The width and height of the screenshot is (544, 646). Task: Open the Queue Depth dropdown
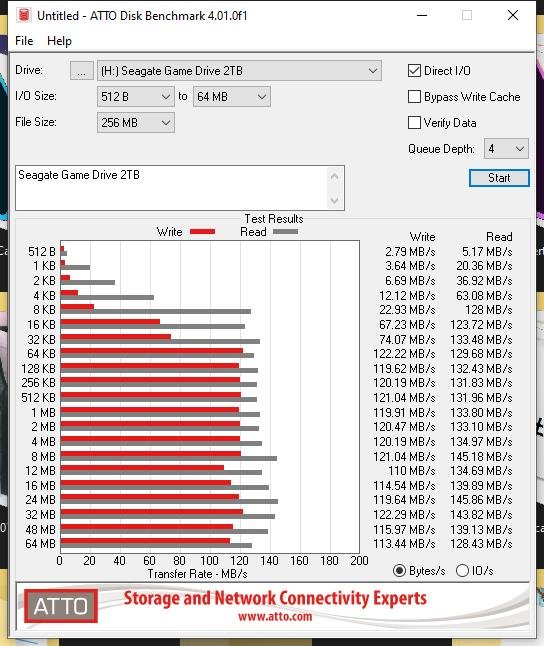click(x=506, y=148)
